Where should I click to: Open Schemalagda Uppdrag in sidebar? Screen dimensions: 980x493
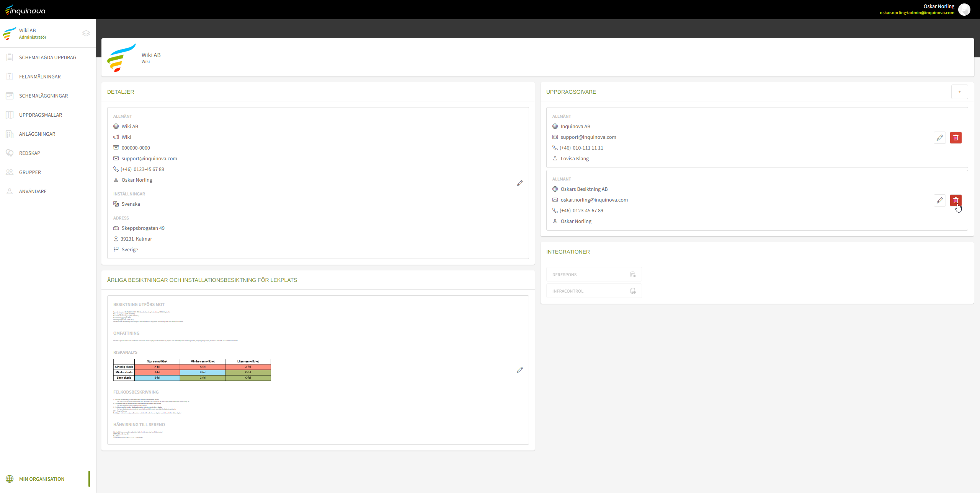pyautogui.click(x=47, y=57)
